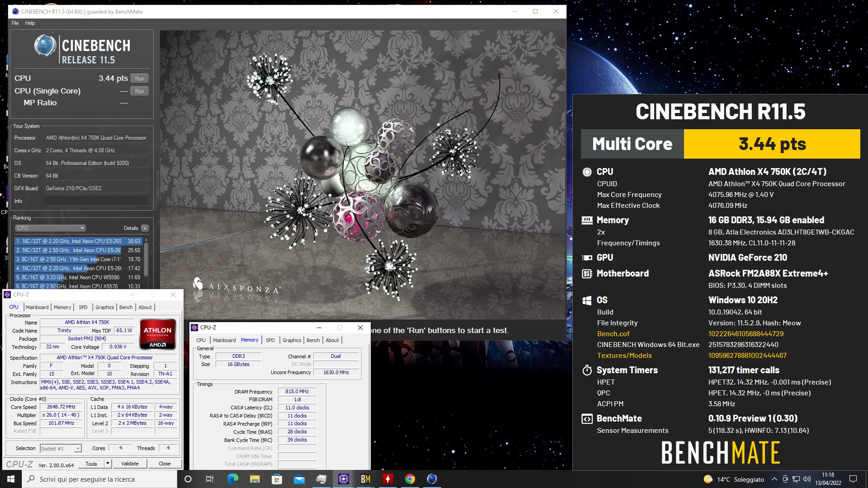Open the Mail app from the taskbar
The height and width of the screenshot is (488, 868).
point(299,479)
